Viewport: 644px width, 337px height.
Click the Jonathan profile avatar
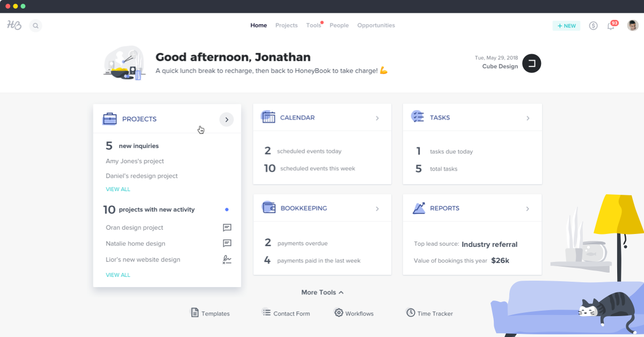pos(632,25)
